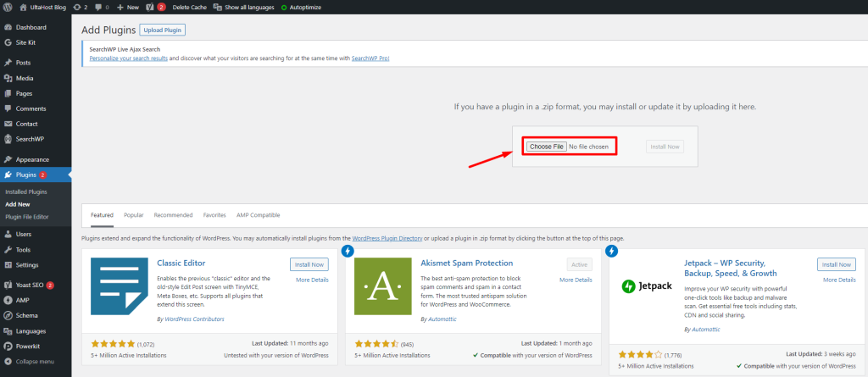Click the WordPress logo in admin bar
Screen dimensions: 868x377
(x=8, y=7)
